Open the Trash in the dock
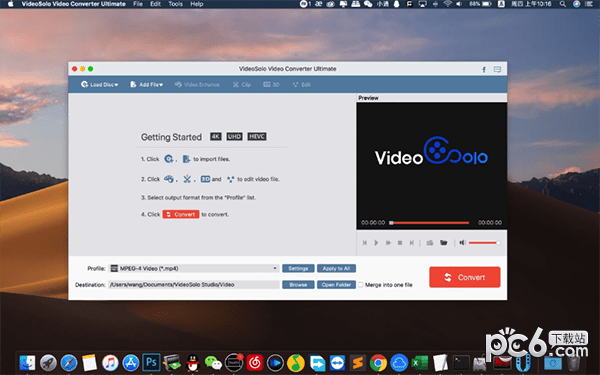 click(573, 362)
